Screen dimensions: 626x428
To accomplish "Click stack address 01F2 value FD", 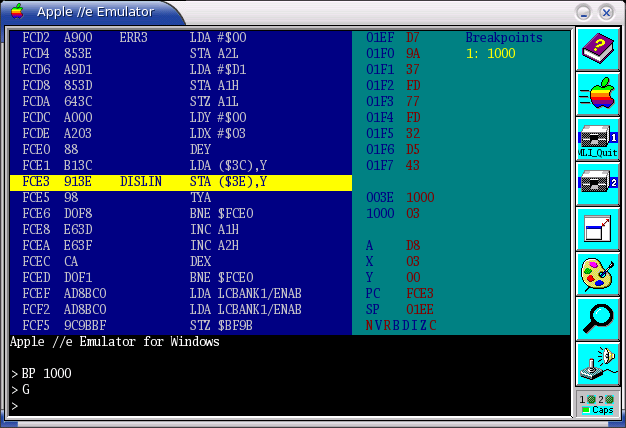I will (393, 85).
